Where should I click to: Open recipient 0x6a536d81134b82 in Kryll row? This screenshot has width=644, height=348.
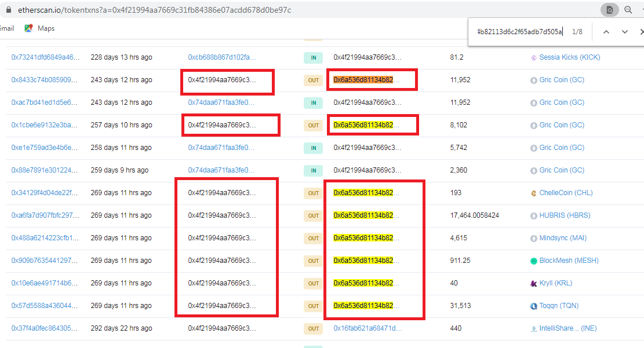point(366,283)
